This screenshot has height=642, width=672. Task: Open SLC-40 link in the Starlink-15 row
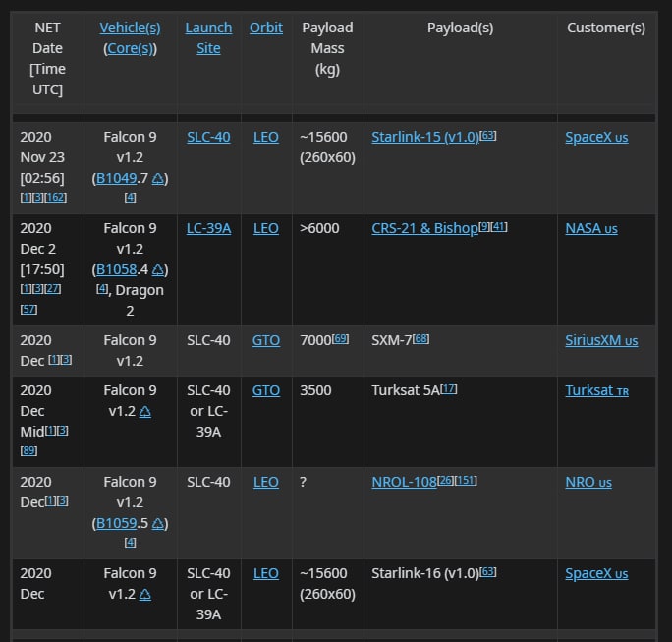tap(208, 137)
